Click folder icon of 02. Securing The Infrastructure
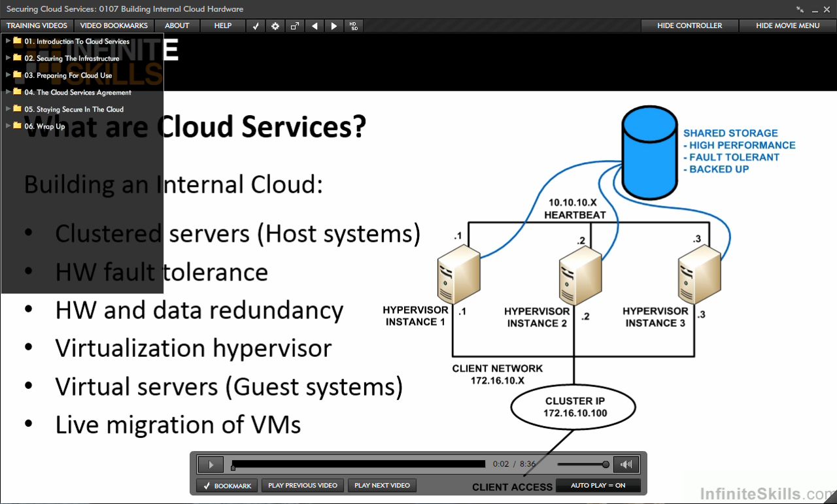This screenshot has width=837, height=504. pyautogui.click(x=18, y=58)
